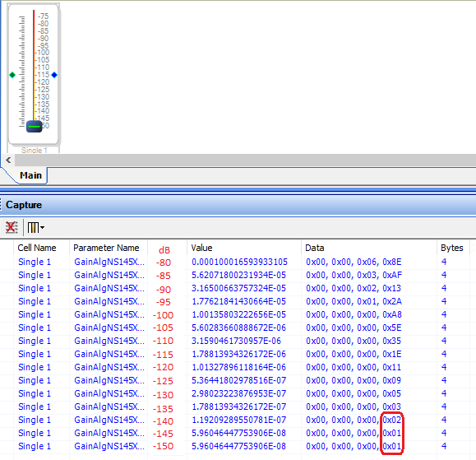This screenshot has width=476, height=460.
Task: Click the left scroll arrow of horizontal scrollbar
Action: click(8, 160)
